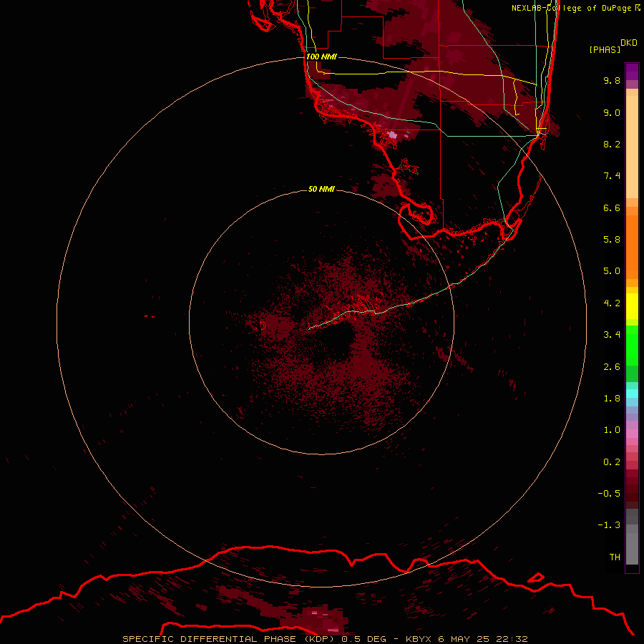Click the 0.2 value on the color scale
This screenshot has width=644, height=644.
pyautogui.click(x=612, y=462)
